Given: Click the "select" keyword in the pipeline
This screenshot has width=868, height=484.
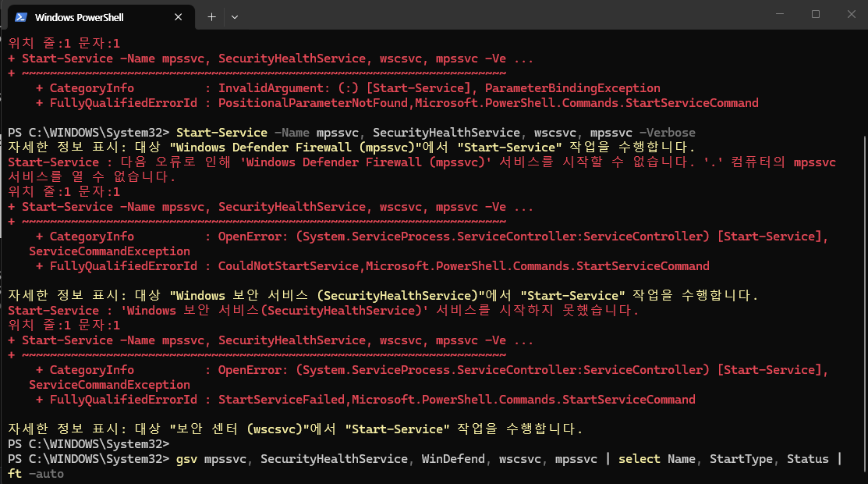Looking at the screenshot, I should coord(639,459).
